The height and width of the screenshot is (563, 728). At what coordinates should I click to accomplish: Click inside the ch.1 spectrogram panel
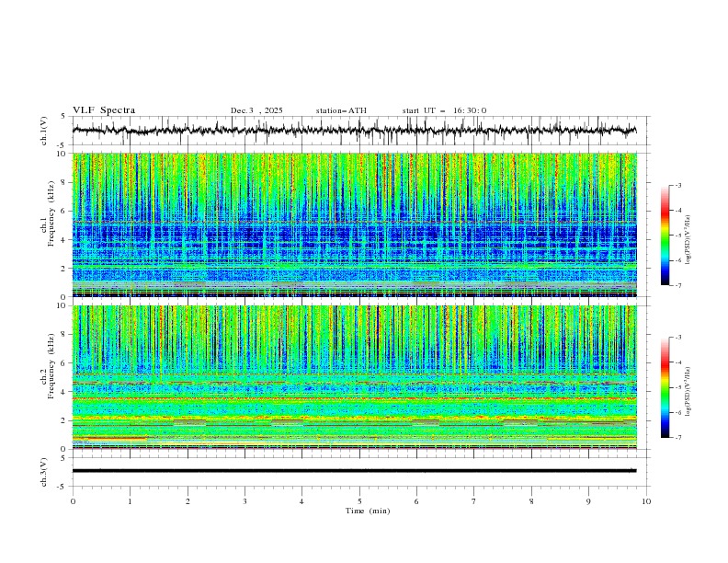coord(355,224)
